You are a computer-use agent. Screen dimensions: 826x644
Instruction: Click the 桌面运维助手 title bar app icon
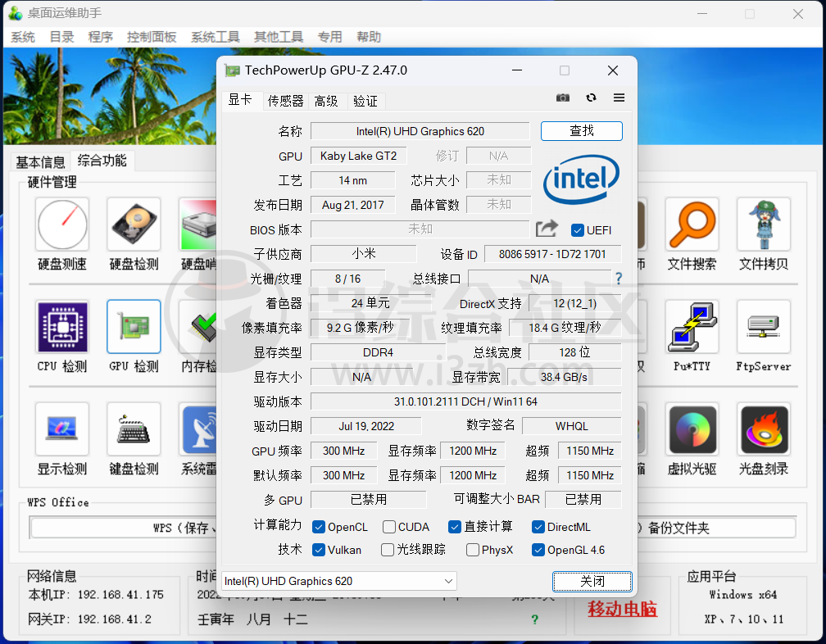[x=16, y=13]
